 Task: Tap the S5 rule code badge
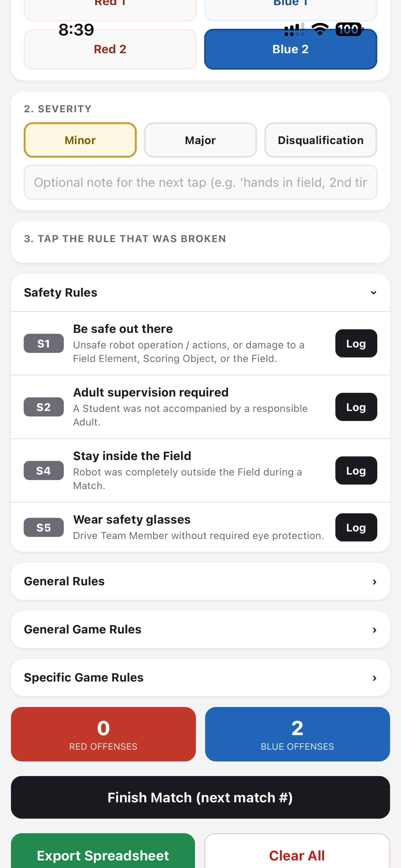[43, 527]
